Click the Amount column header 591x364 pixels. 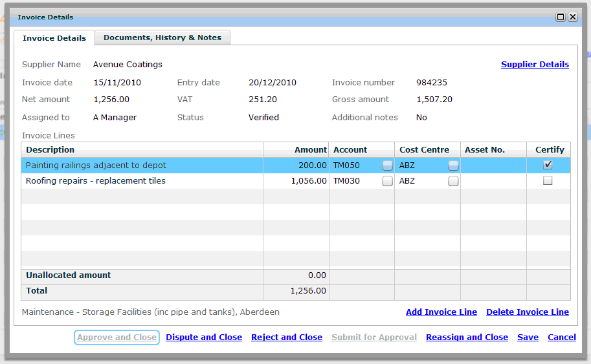(296, 150)
